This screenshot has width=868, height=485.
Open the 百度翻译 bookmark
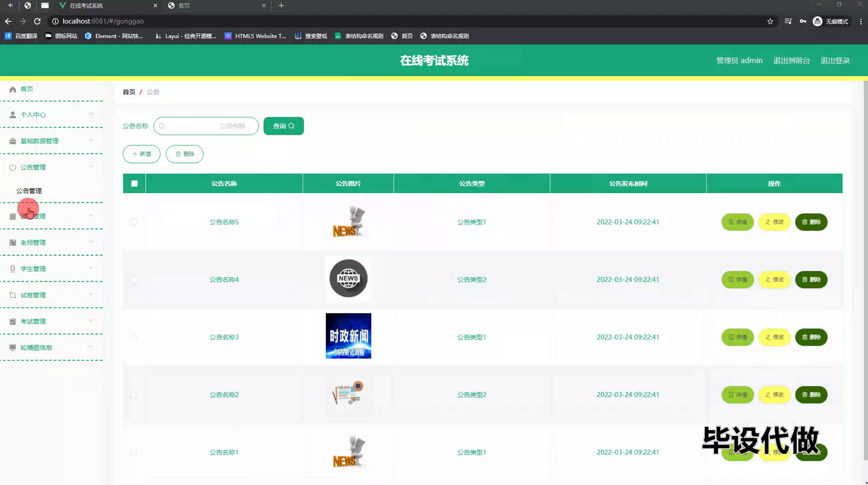[21, 36]
